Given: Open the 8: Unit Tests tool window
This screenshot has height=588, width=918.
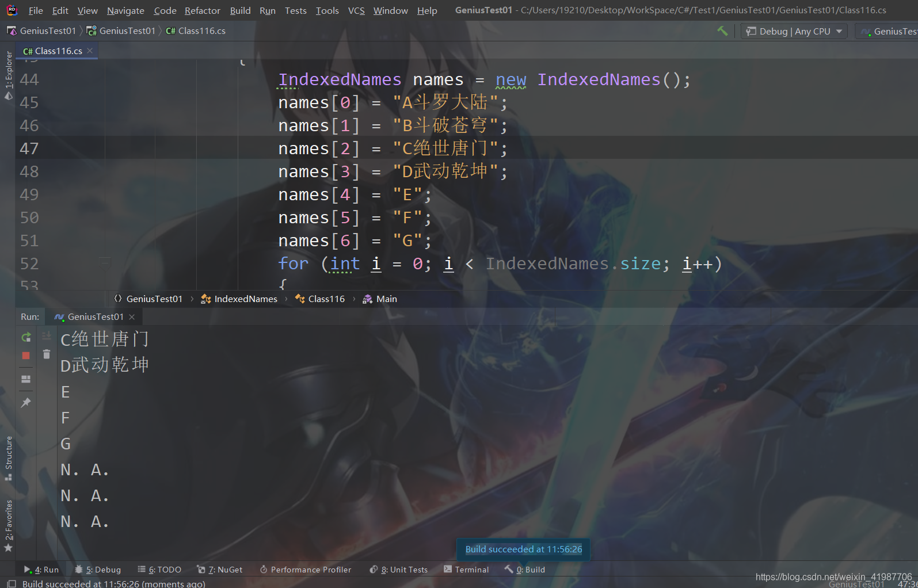Looking at the screenshot, I should 399,570.
